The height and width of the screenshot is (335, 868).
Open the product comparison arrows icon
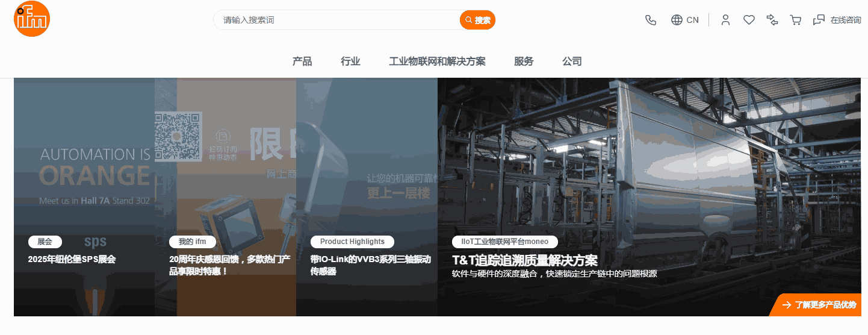pos(772,20)
